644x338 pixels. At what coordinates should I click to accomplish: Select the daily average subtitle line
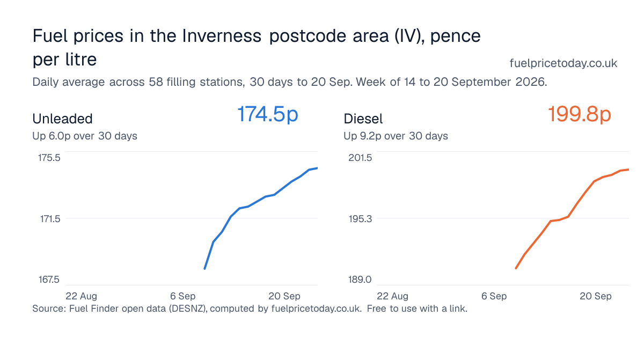point(290,83)
